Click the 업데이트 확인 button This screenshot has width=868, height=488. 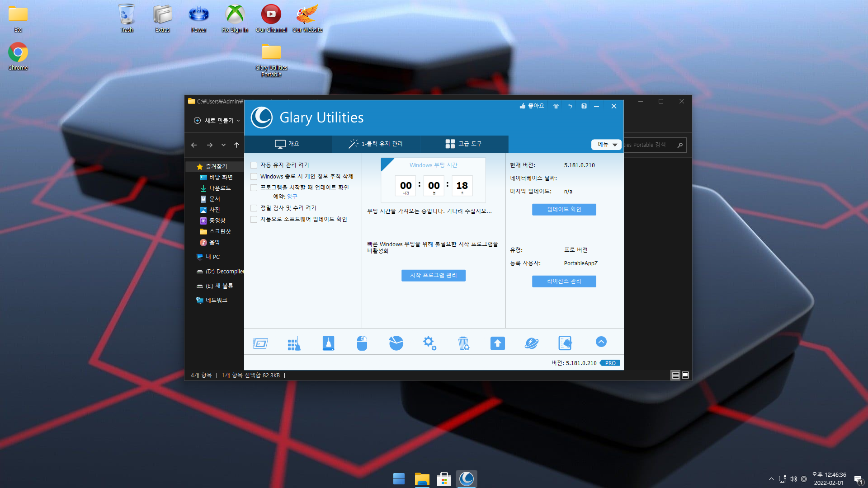point(564,209)
